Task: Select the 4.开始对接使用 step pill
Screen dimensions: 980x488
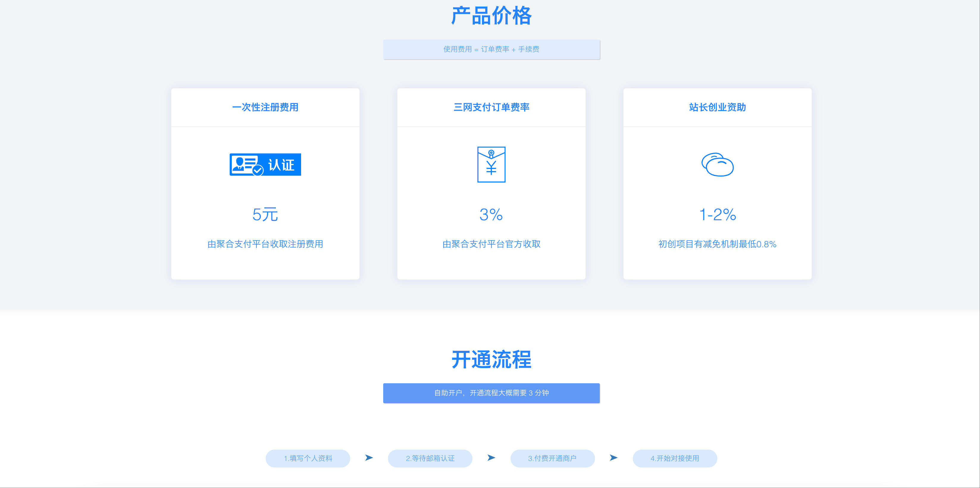Action: (x=674, y=458)
